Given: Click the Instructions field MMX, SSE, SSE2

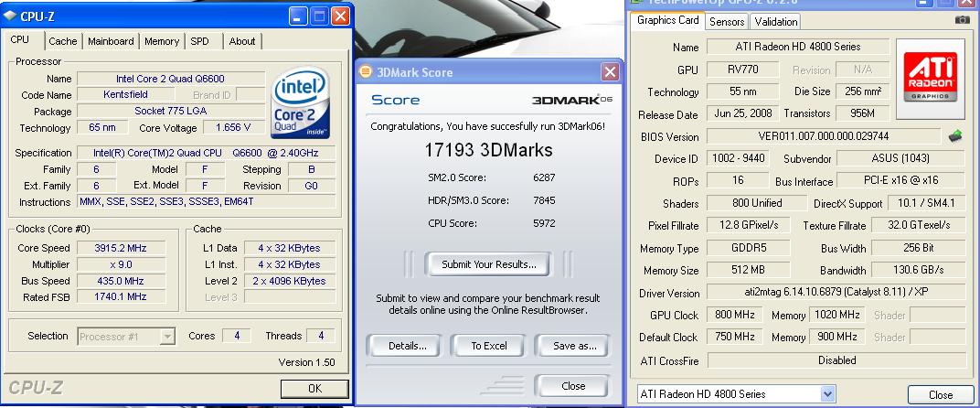Looking at the screenshot, I should click(207, 201).
